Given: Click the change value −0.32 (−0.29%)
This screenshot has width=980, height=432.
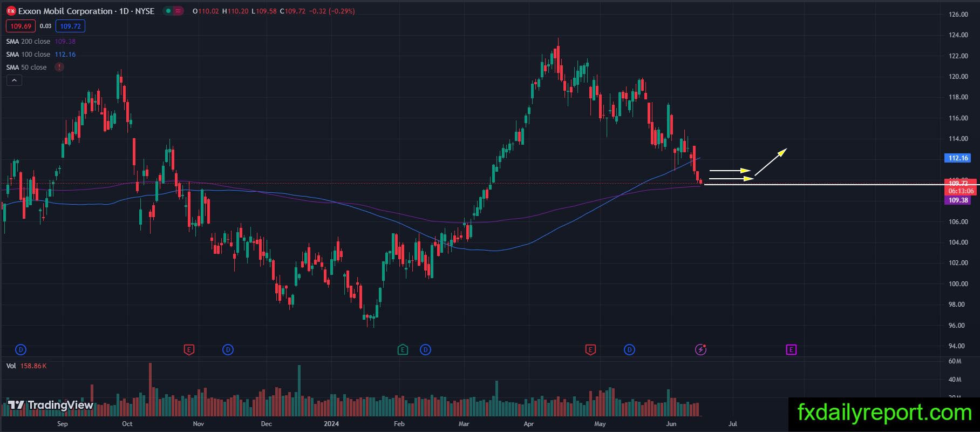Looking at the screenshot, I should click(x=332, y=11).
